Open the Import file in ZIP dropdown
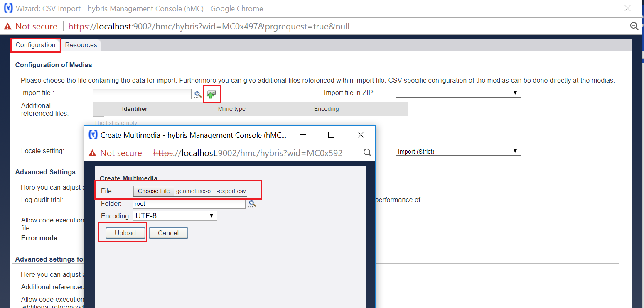This screenshot has width=644, height=308. click(x=514, y=93)
